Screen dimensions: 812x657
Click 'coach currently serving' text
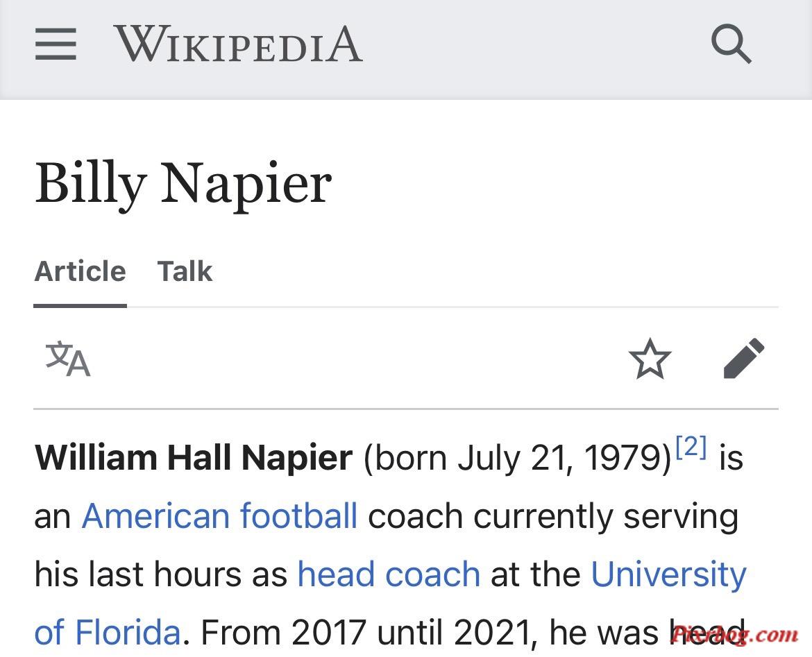coord(553,518)
